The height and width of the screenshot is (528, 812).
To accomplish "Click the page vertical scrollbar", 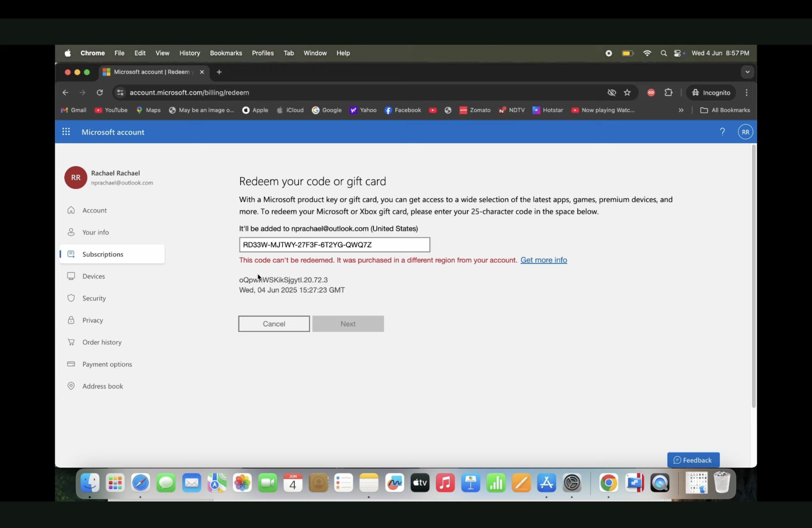I will (753, 276).
